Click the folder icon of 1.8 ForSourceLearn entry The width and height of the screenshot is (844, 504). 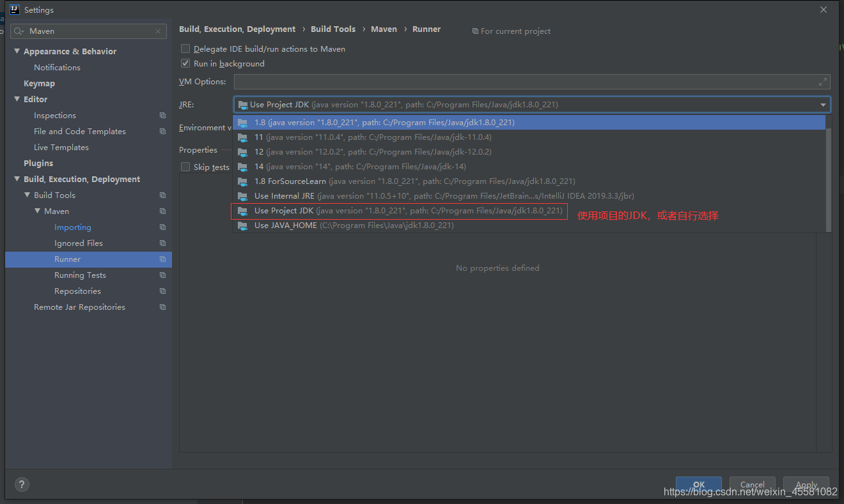(x=242, y=181)
